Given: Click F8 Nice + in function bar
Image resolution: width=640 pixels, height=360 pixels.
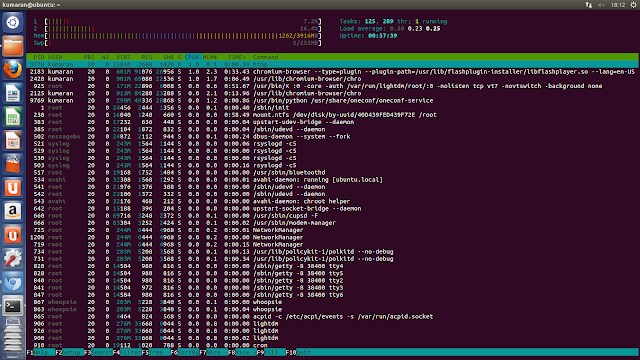Looking at the screenshot, I should [x=242, y=352].
